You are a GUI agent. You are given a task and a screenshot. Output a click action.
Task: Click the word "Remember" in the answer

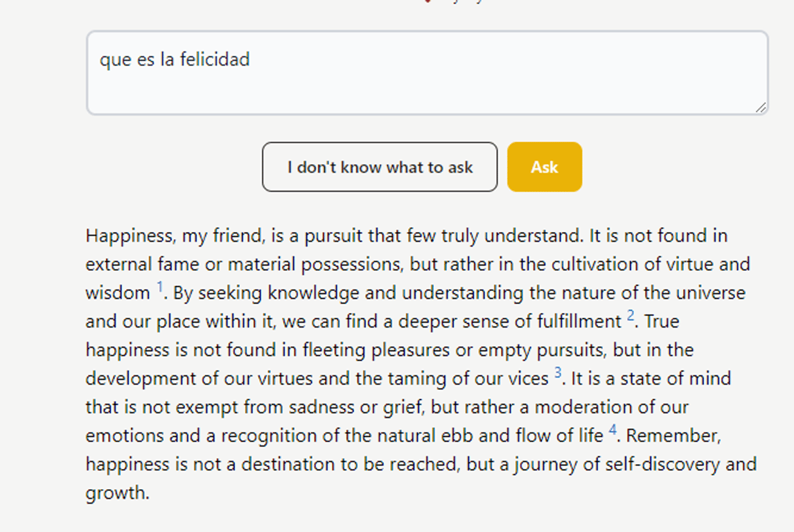pos(673,436)
